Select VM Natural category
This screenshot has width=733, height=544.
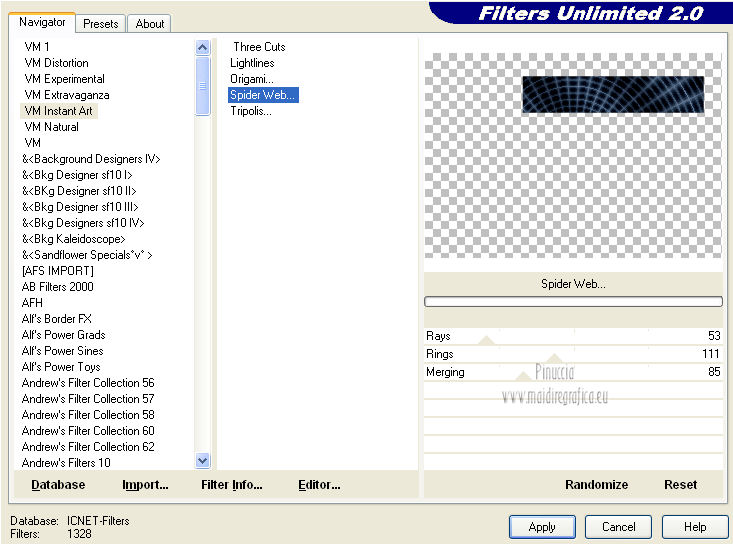point(51,127)
